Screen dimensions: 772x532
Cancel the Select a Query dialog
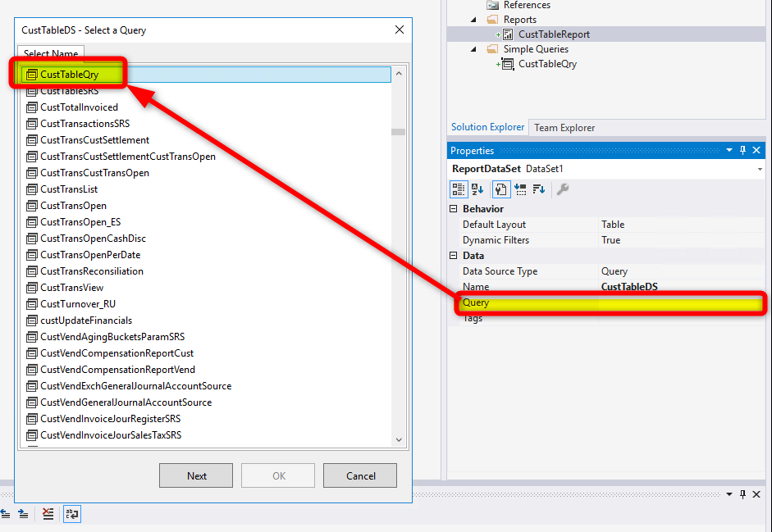[360, 475]
